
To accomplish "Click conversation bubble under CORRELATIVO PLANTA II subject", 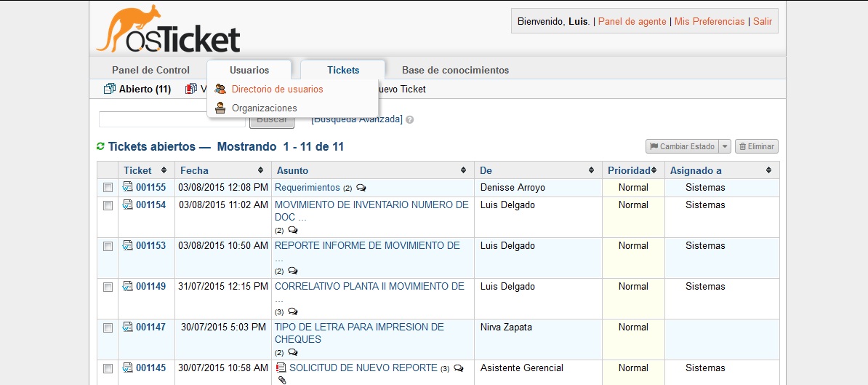I will [293, 311].
